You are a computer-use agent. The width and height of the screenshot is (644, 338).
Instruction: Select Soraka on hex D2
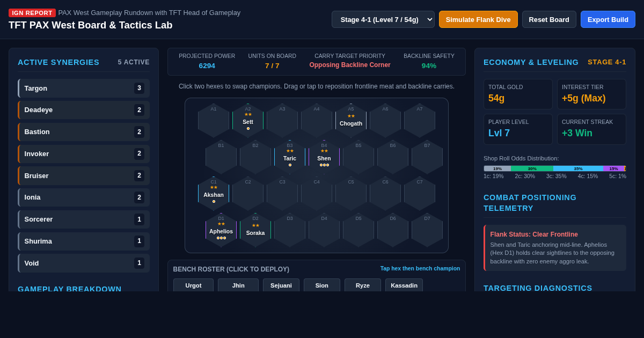(255, 230)
